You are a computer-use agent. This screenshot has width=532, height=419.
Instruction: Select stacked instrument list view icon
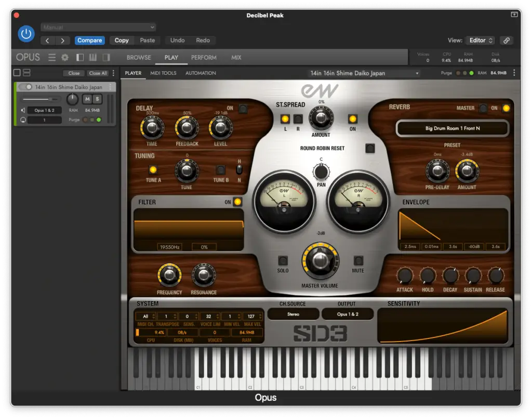click(27, 73)
